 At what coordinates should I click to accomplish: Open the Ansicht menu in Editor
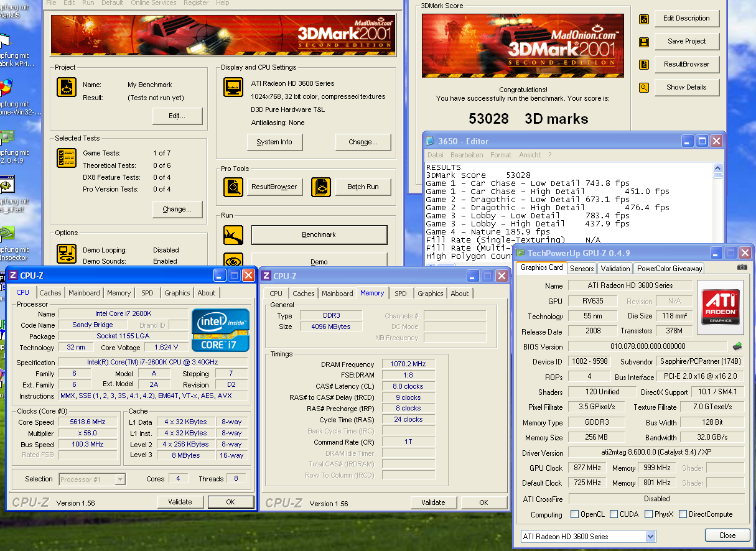[530, 155]
